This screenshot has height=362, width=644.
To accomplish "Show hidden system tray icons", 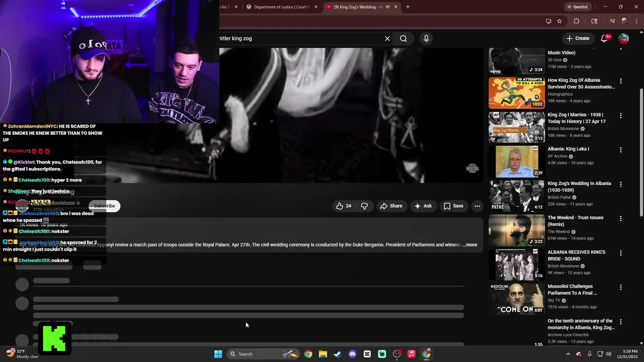I will pos(568,354).
